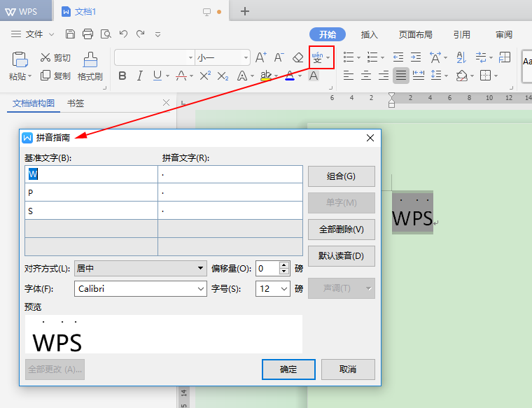
Task: Confirm with 确定 button
Action: pos(288,370)
